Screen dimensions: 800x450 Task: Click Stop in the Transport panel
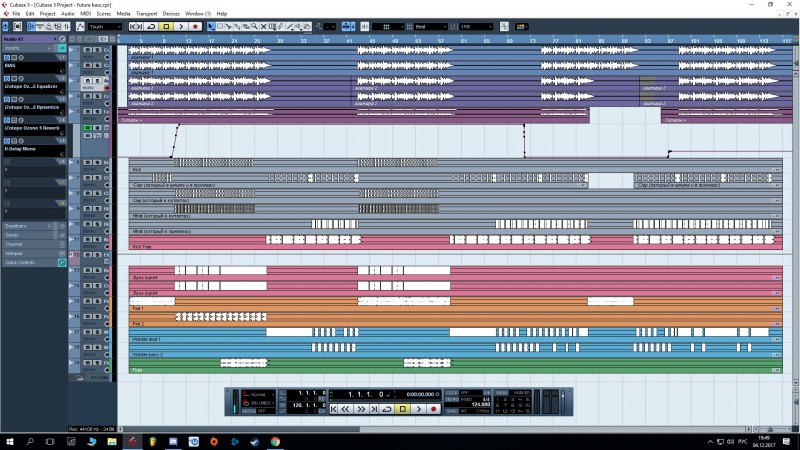(403, 409)
